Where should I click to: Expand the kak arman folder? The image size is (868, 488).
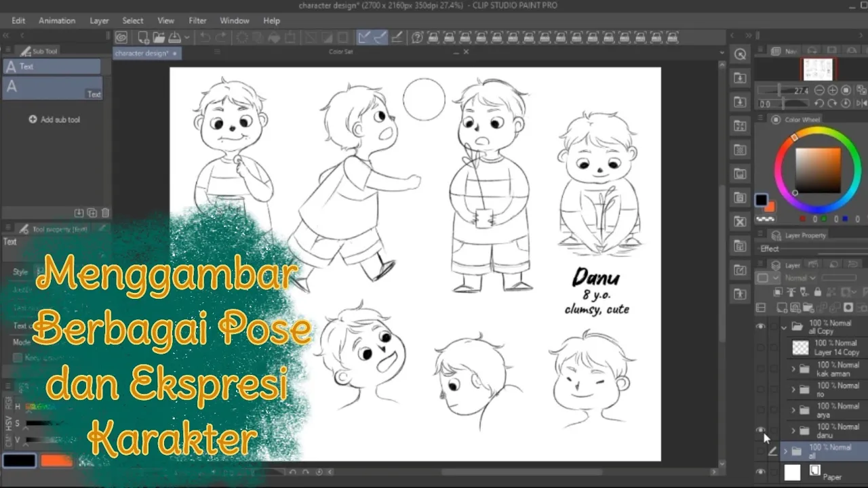[x=793, y=369]
